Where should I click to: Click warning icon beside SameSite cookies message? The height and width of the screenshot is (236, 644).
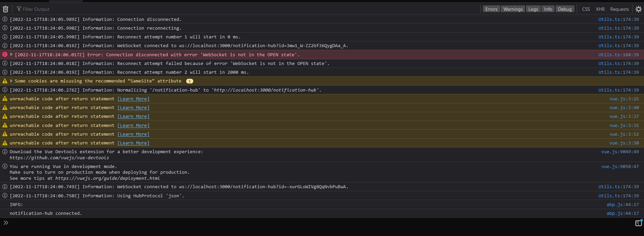(x=5, y=81)
